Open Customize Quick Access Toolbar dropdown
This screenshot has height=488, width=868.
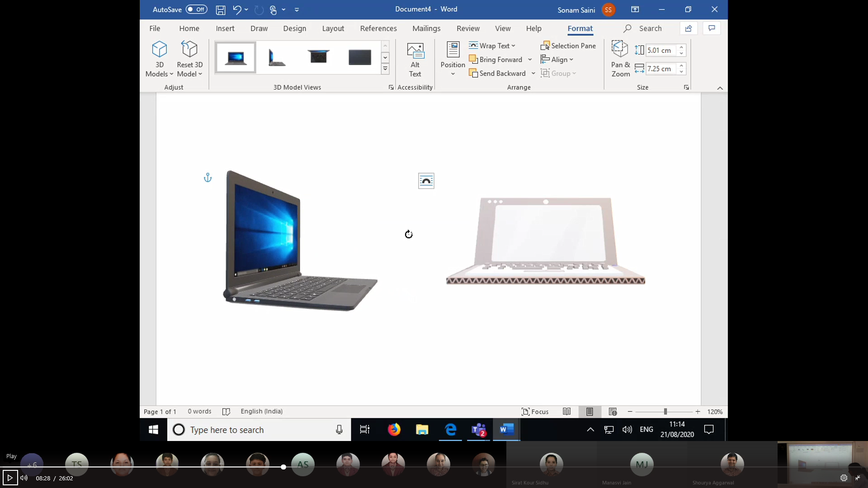297,9
